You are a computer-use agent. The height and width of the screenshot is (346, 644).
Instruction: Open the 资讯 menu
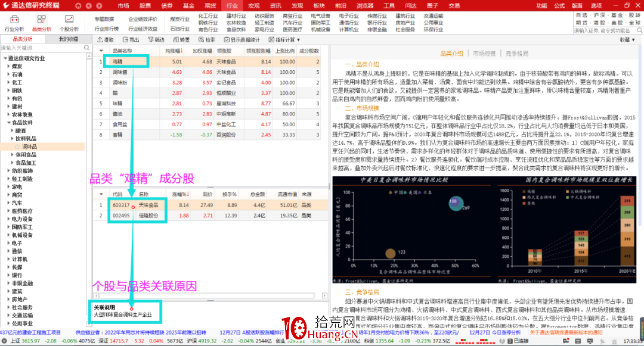click(275, 6)
